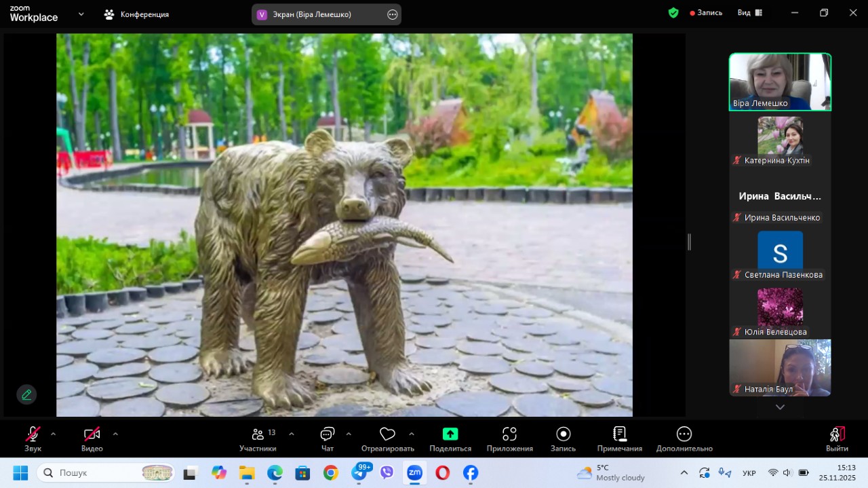Click the Запись record icon in toolbar
This screenshot has height=488, width=868.
[x=563, y=434]
